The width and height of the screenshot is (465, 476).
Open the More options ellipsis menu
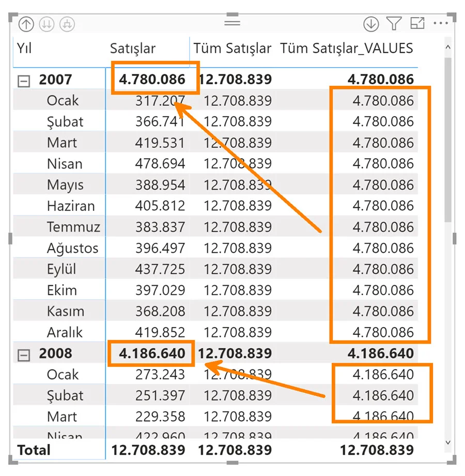pos(441,23)
